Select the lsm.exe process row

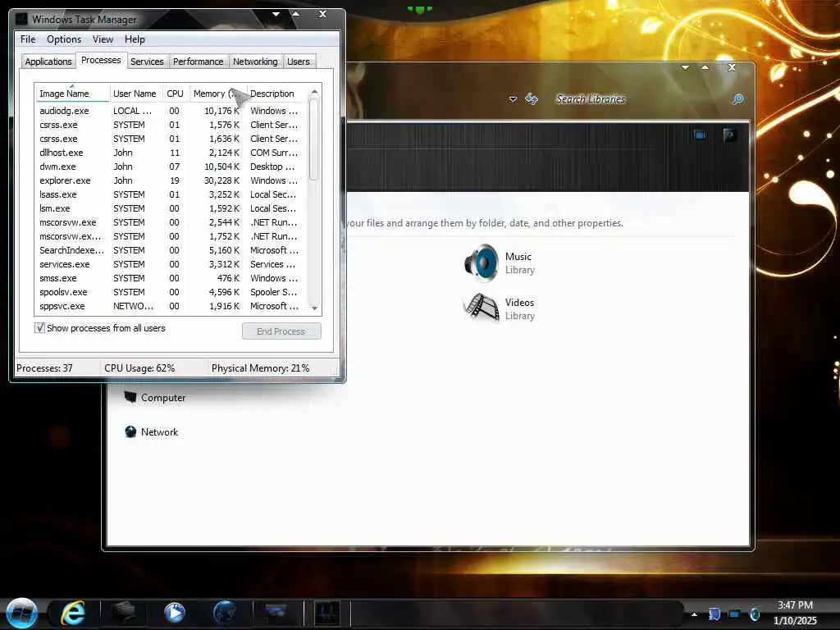(x=171, y=208)
